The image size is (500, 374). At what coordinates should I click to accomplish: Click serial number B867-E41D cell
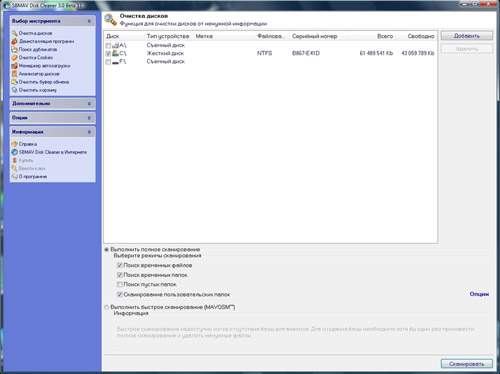[306, 53]
